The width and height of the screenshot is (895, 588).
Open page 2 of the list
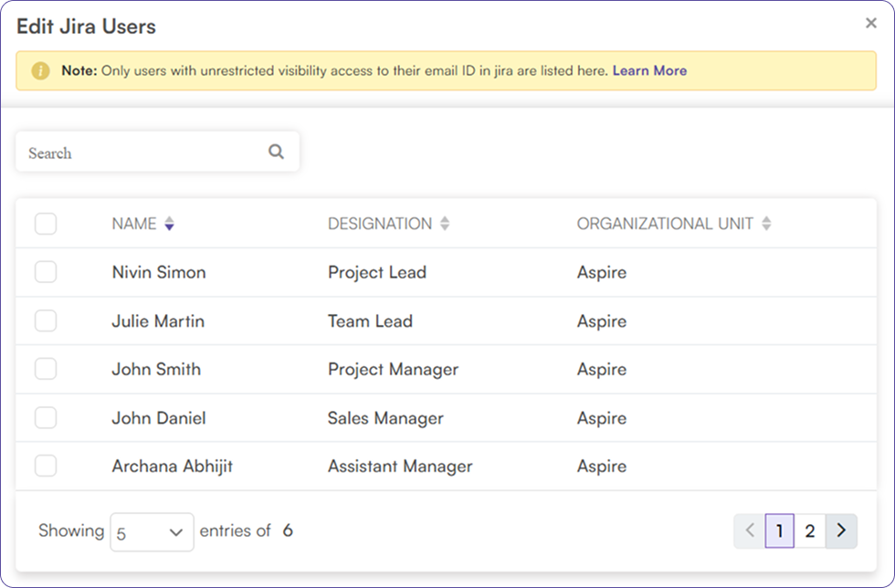click(x=810, y=530)
